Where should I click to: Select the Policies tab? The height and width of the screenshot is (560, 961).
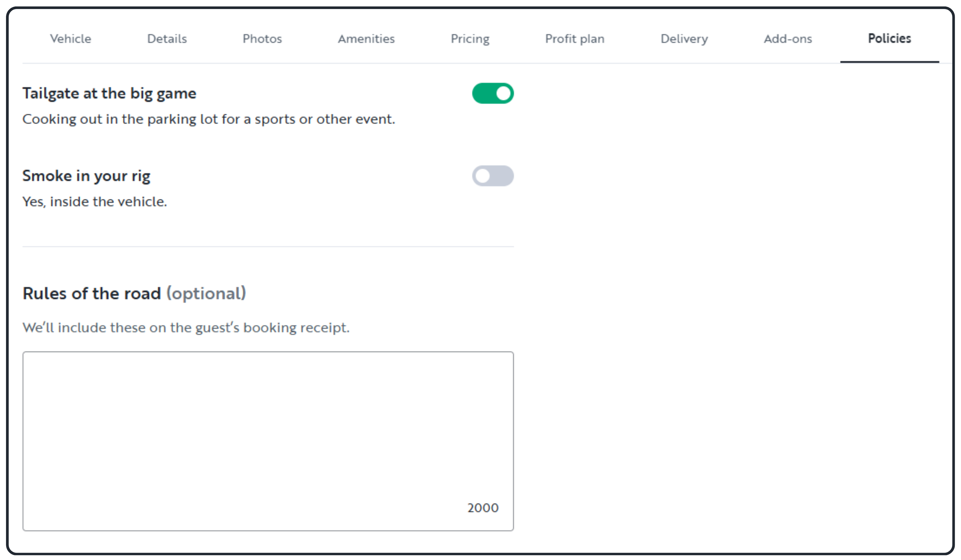(x=889, y=38)
